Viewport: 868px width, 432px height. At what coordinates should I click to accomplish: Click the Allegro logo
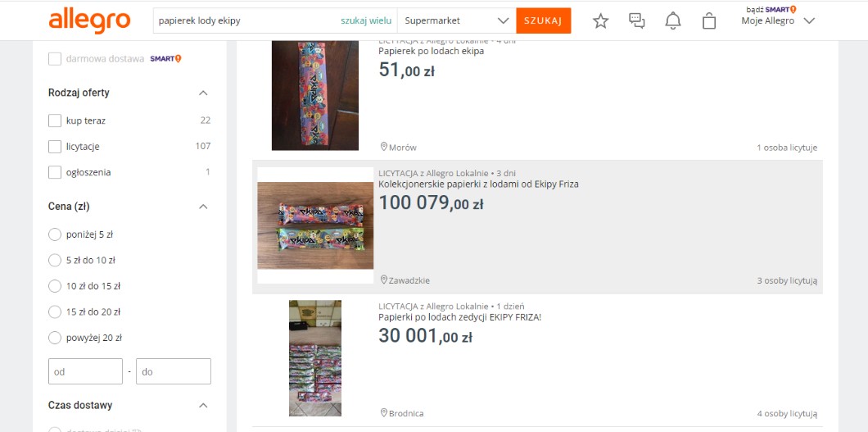(x=89, y=20)
